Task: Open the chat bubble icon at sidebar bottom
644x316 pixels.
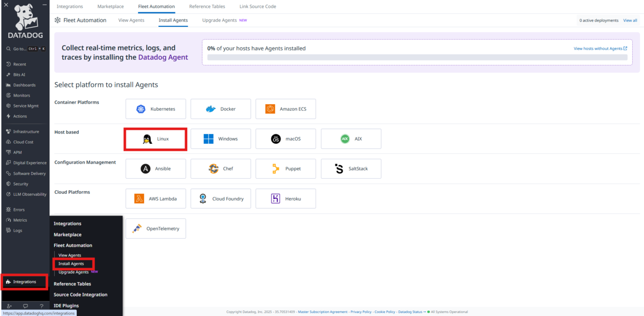Action: 25,306
